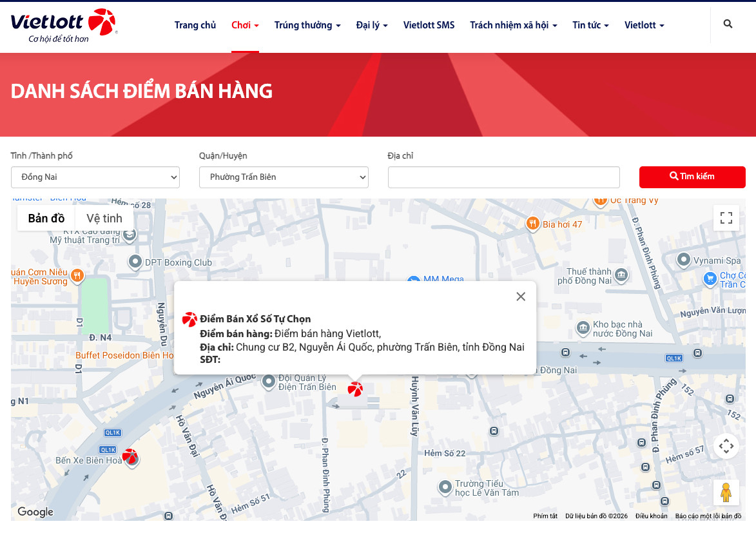Toggle fullscreen map view
This screenshot has width=756, height=535.
point(726,218)
